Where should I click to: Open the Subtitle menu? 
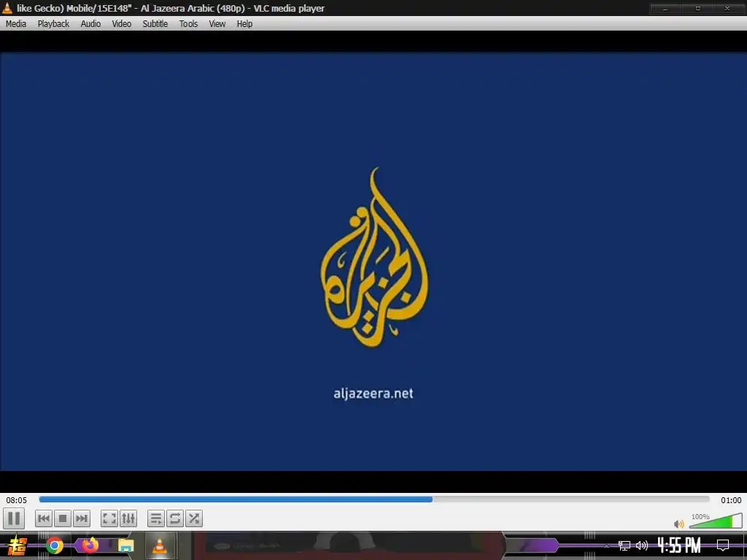pos(155,24)
